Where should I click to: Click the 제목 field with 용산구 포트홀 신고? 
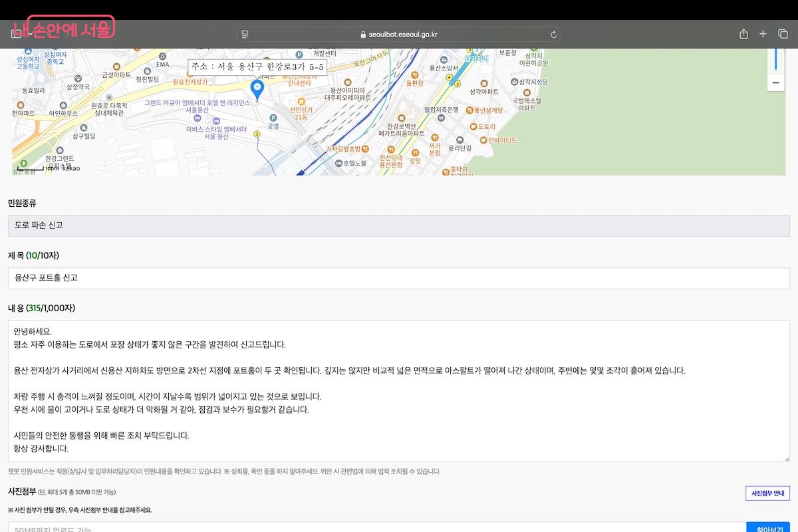(399, 278)
